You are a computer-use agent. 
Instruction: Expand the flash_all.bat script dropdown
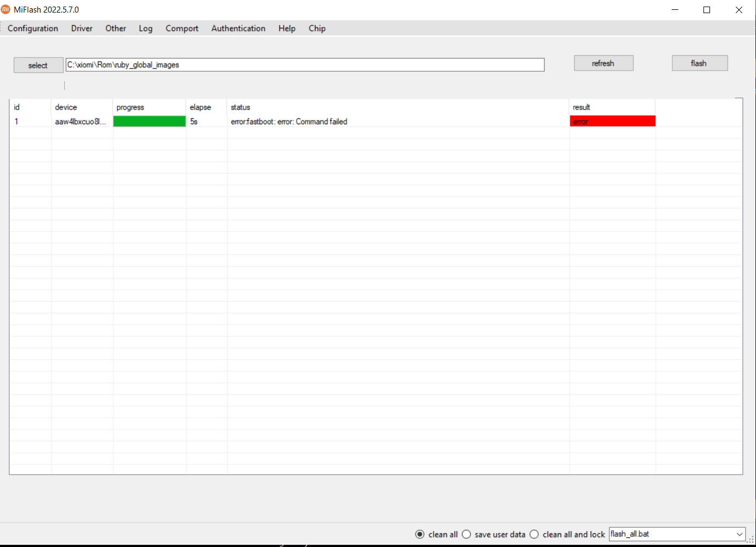click(x=739, y=534)
